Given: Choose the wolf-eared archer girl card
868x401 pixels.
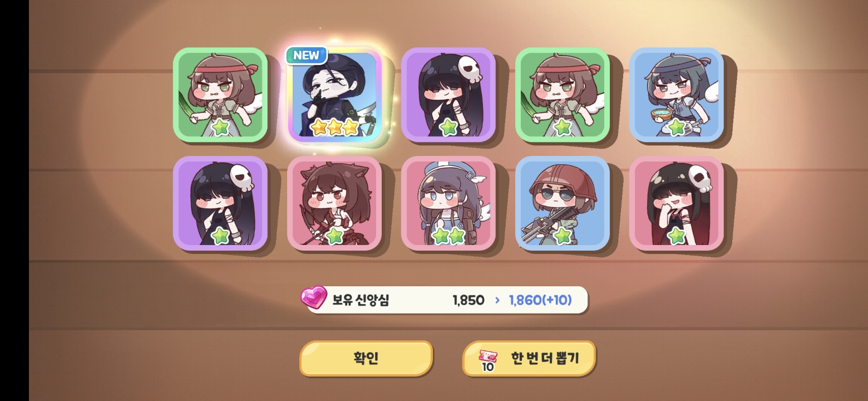Looking at the screenshot, I should pyautogui.click(x=334, y=203).
